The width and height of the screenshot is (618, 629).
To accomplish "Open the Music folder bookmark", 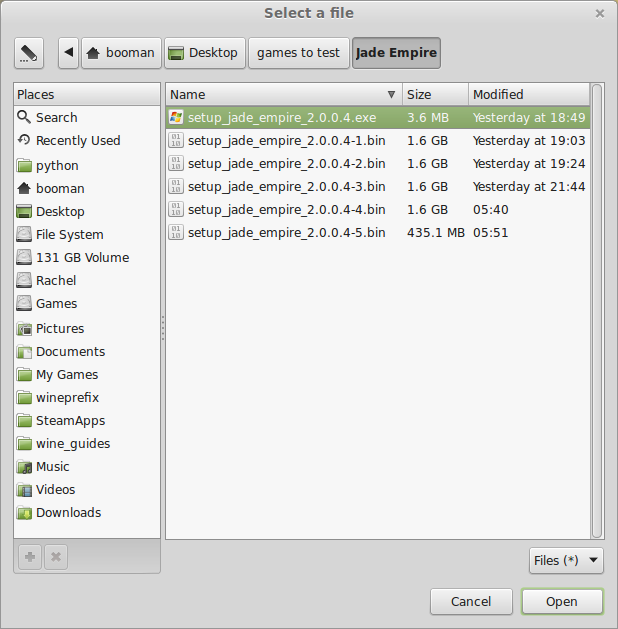I will [x=87, y=467].
